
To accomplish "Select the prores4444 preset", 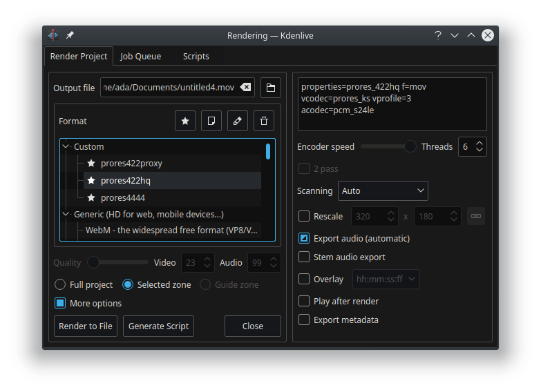I will tap(123, 197).
